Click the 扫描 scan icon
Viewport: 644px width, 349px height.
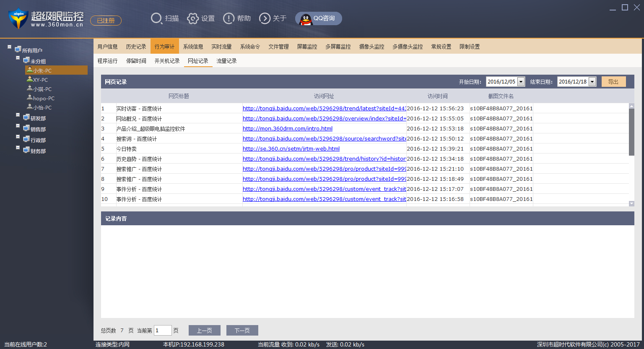tap(156, 18)
